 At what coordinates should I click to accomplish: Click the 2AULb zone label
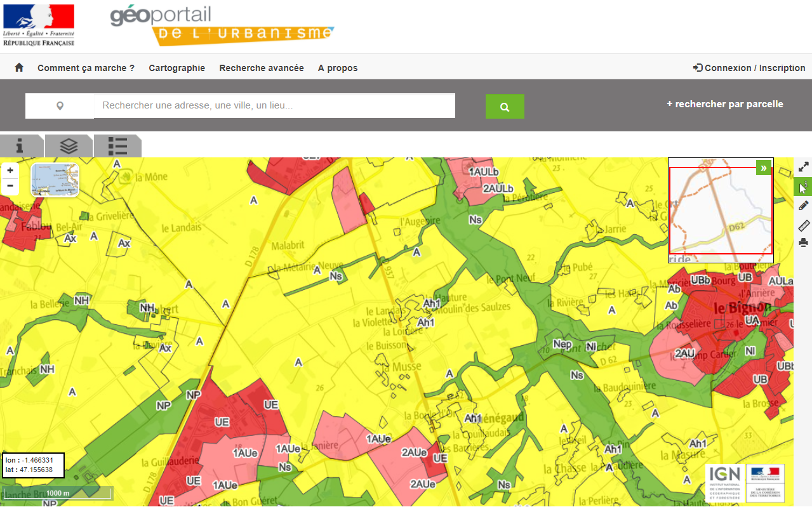point(498,188)
